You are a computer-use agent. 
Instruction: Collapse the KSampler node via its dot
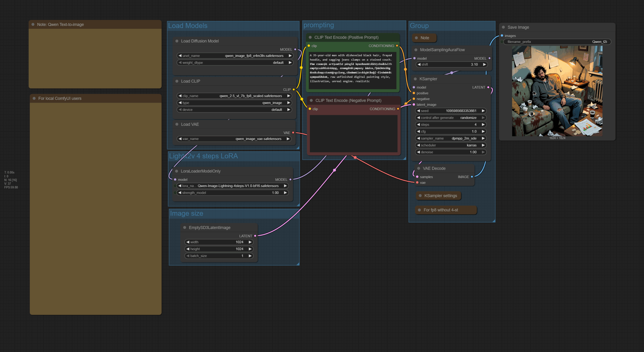click(415, 79)
